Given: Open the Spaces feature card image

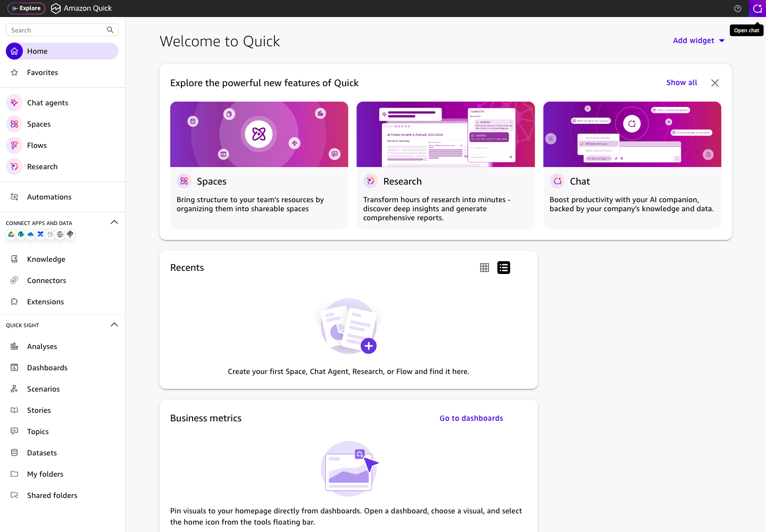Looking at the screenshot, I should click(259, 134).
